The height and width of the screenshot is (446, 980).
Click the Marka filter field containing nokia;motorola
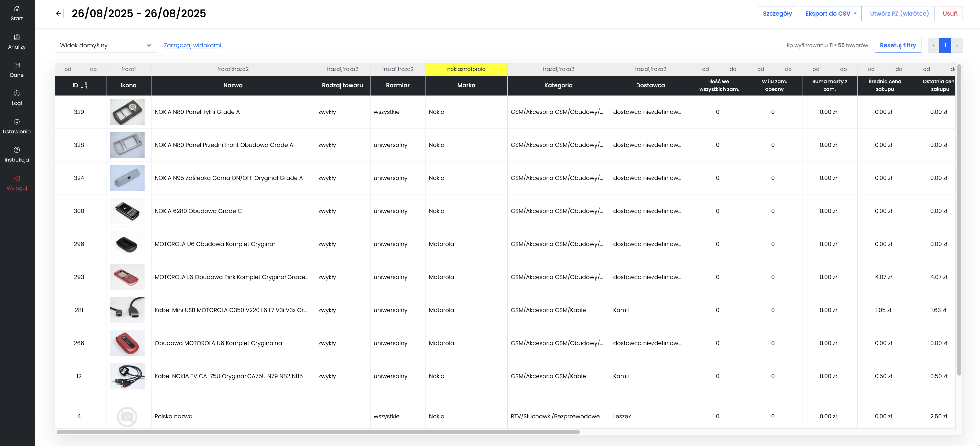click(x=466, y=69)
